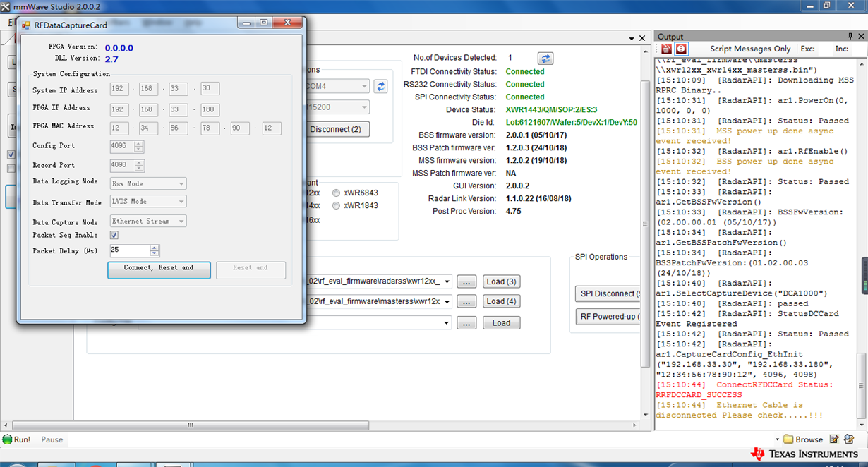Image resolution: width=868 pixels, height=467 pixels.
Task: Click the main panel vertical scrollbar
Action: [x=645, y=224]
